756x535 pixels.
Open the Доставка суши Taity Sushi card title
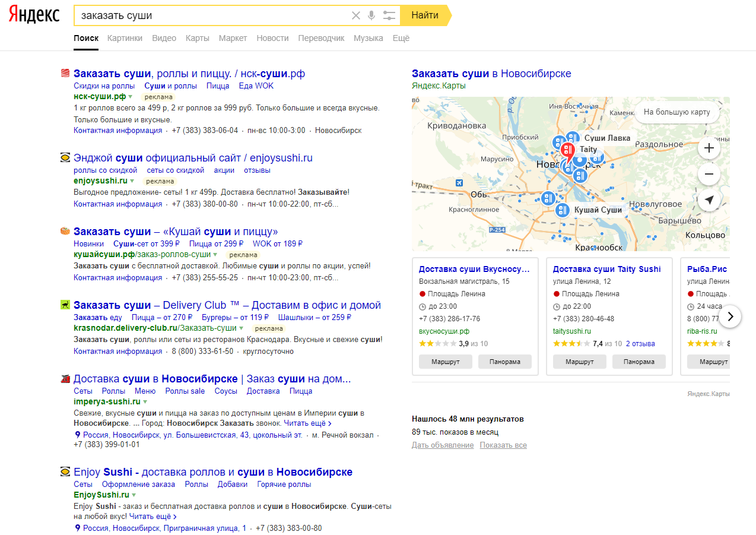point(606,269)
